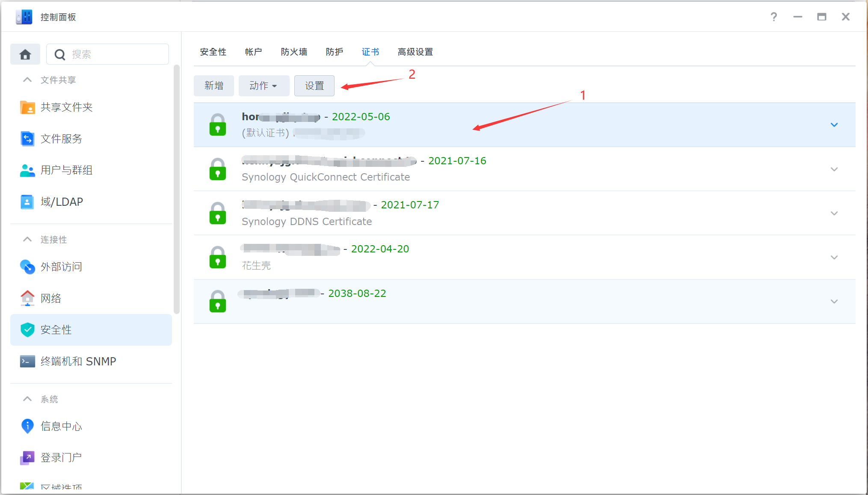The height and width of the screenshot is (495, 868).
Task: Click the 新增 button
Action: coord(214,86)
